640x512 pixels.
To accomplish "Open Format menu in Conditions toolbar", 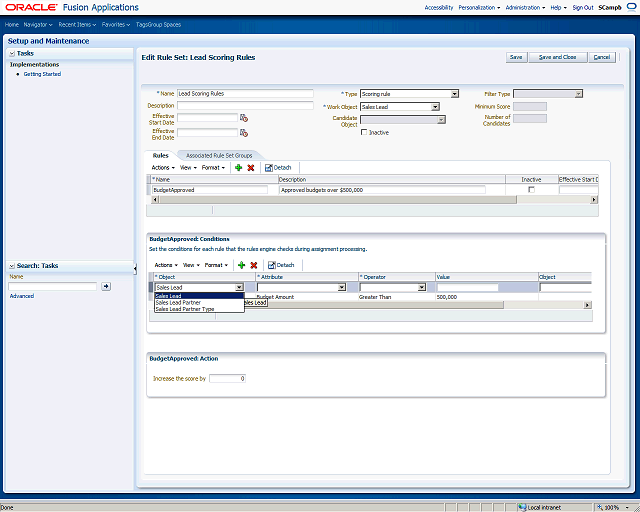I will tap(216, 265).
